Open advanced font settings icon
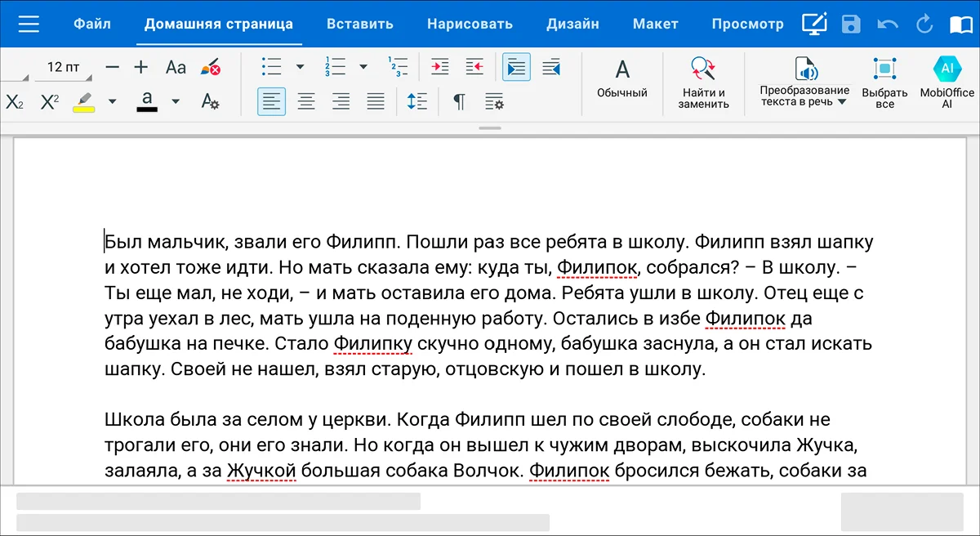980x536 pixels. pyautogui.click(x=210, y=101)
